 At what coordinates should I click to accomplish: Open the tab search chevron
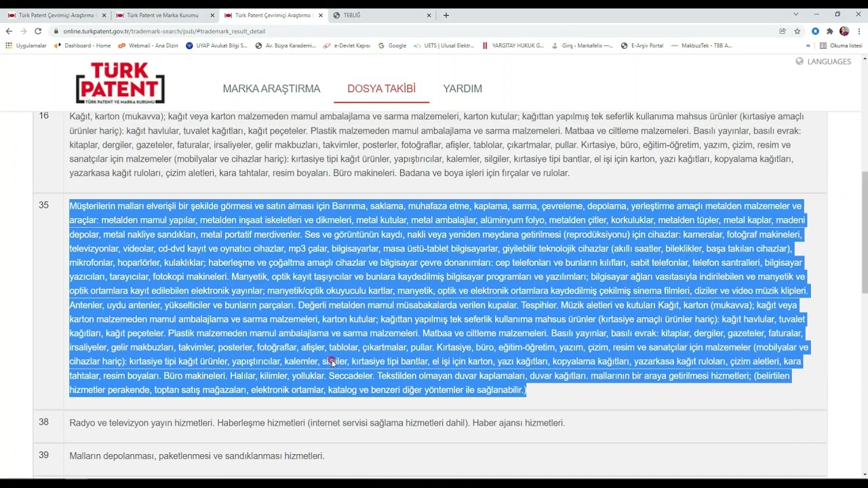795,14
